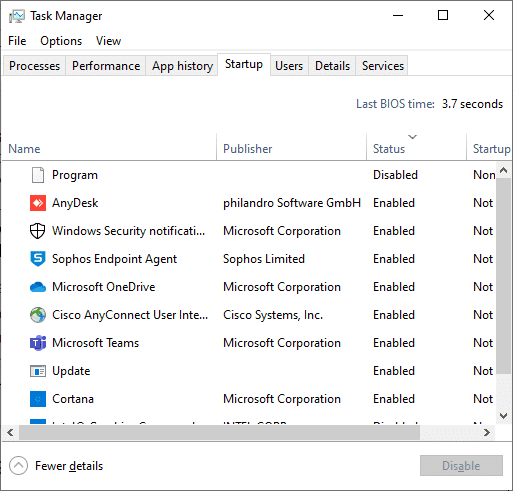The width and height of the screenshot is (513, 491).
Task: Switch to the Performance tab
Action: (106, 66)
